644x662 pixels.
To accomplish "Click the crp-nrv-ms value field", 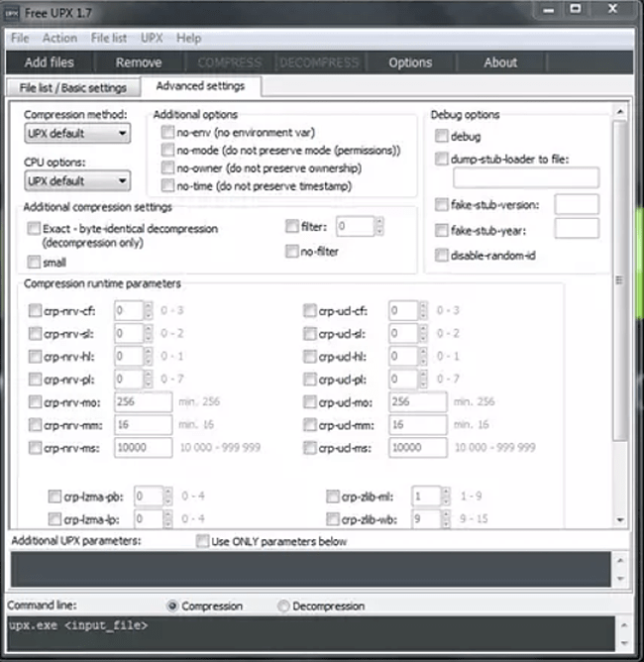I will click(144, 448).
